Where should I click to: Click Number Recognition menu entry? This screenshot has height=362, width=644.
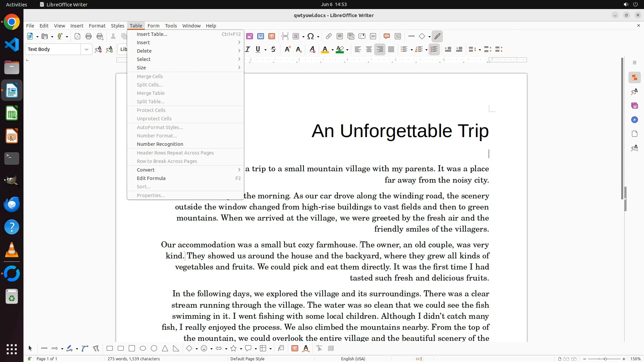click(160, 144)
